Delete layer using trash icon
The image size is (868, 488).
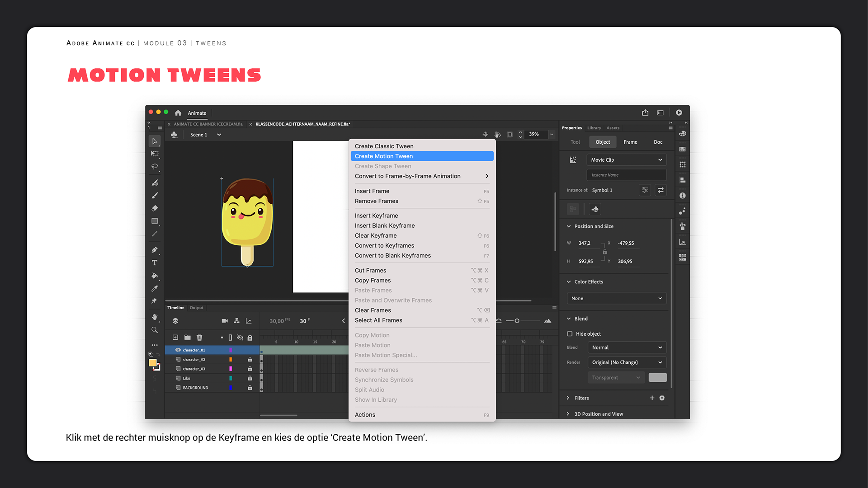[x=199, y=337]
